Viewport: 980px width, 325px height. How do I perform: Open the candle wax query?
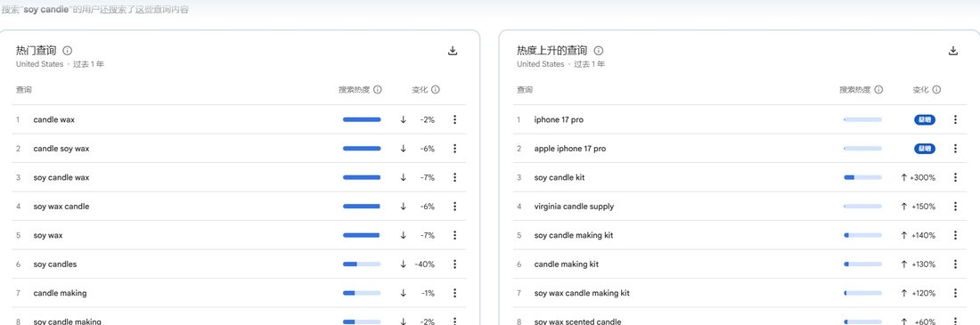click(x=53, y=119)
